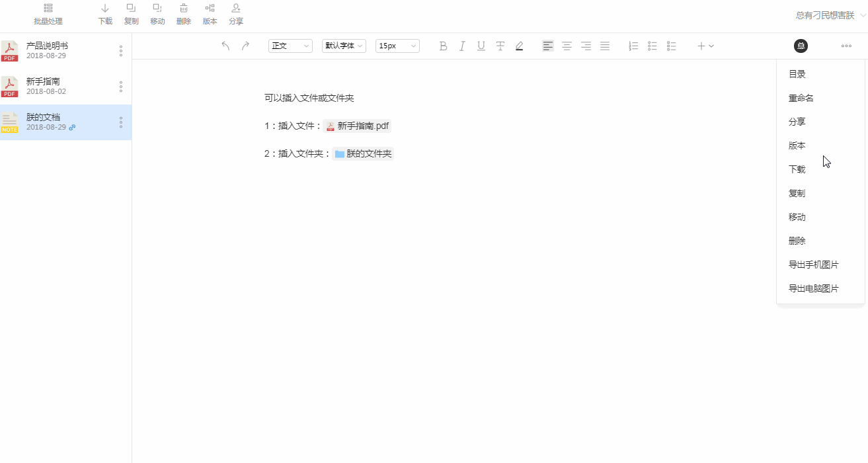Select 导出手机图片 in the menu
This screenshot has height=463, width=868.
point(813,264)
